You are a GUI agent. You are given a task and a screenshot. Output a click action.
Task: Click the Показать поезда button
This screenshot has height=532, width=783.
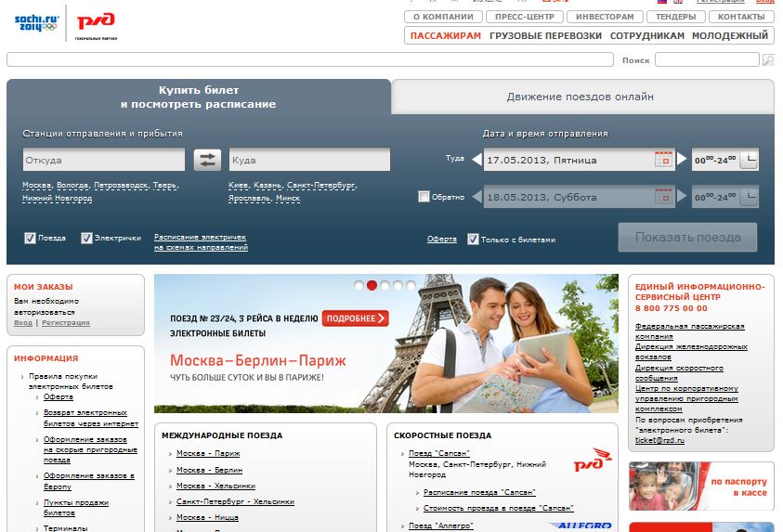pyautogui.click(x=687, y=237)
